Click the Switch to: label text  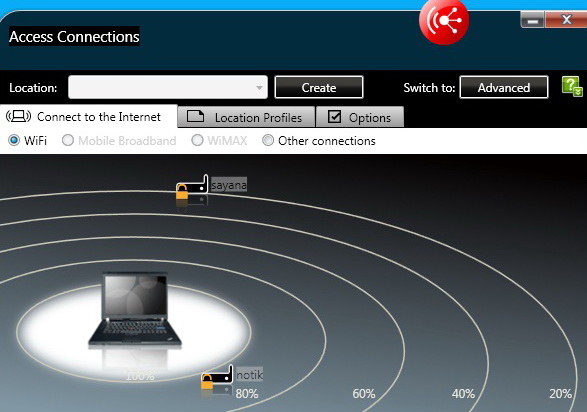pos(429,88)
